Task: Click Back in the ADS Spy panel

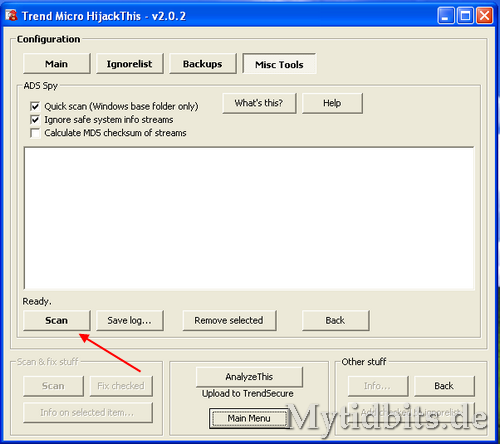Action: click(x=336, y=320)
